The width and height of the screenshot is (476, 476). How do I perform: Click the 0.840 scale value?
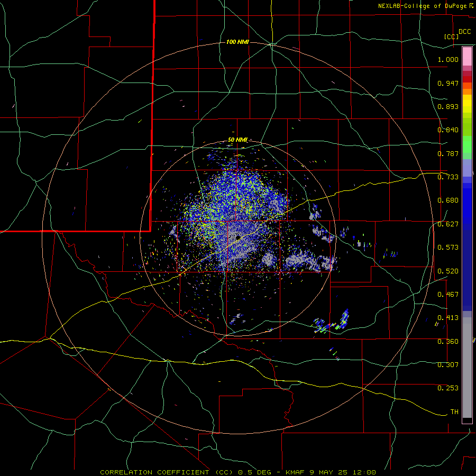point(448,130)
